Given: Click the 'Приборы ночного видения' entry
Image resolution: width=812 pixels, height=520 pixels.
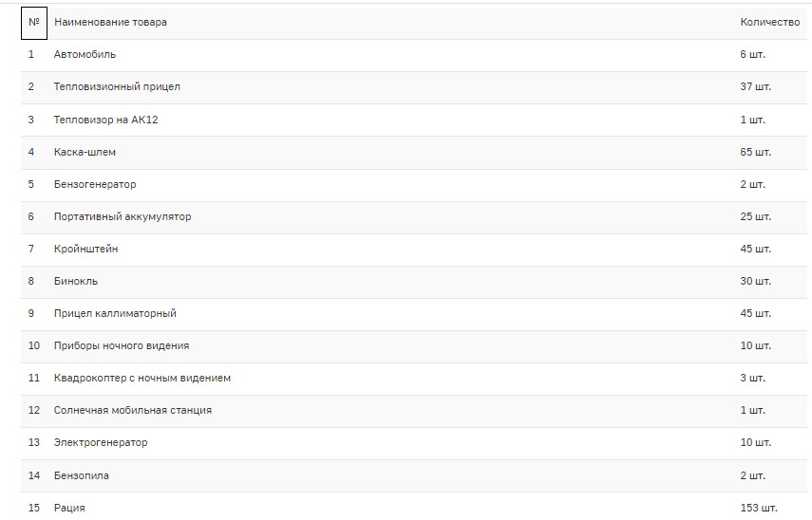Looking at the screenshot, I should click(x=115, y=345).
